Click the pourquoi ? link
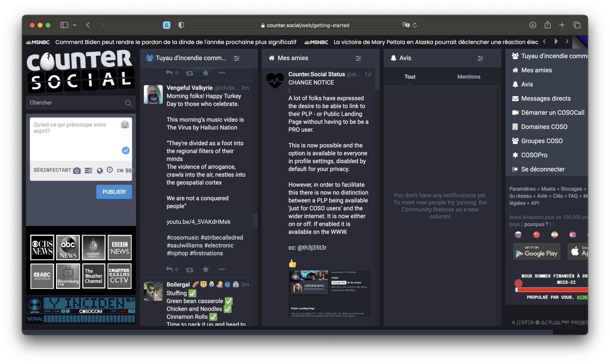 (x=536, y=224)
